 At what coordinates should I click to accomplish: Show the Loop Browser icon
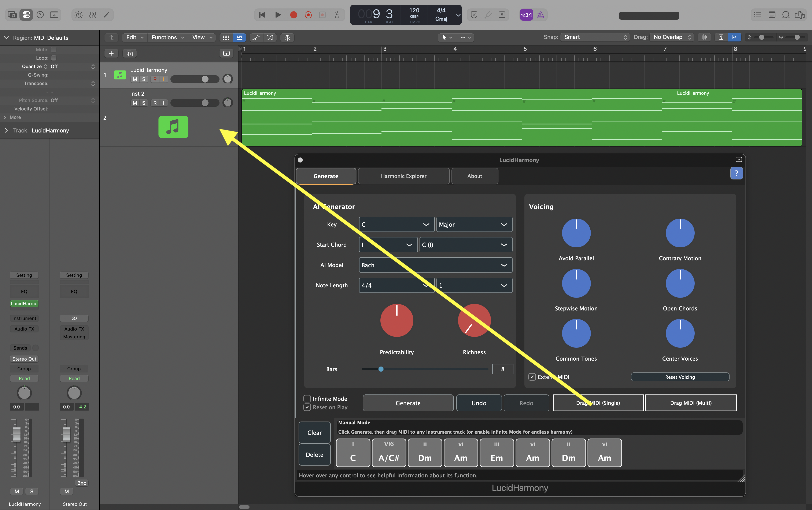coord(786,15)
